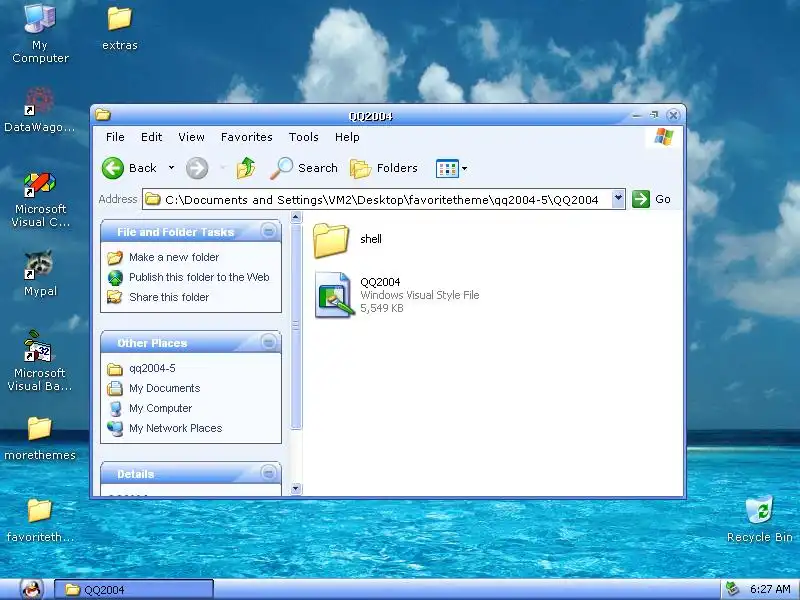The height and width of the screenshot is (600, 800).
Task: Click the Publish to Web globe icon
Action: point(115,278)
